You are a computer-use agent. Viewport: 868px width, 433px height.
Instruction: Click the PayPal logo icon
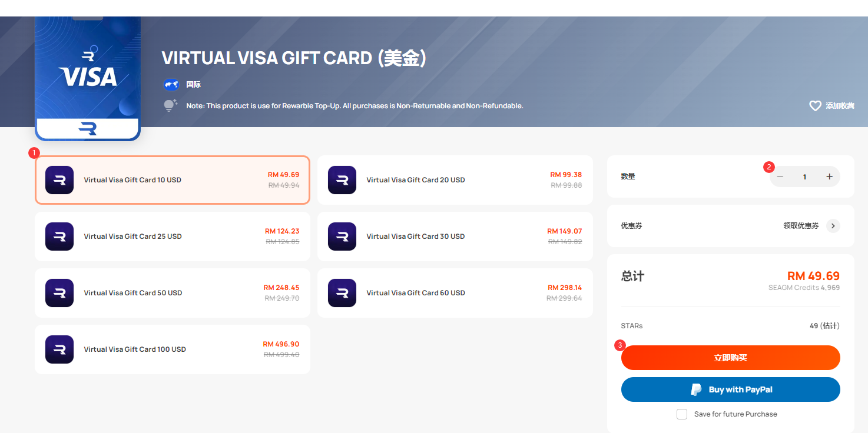[696, 389]
